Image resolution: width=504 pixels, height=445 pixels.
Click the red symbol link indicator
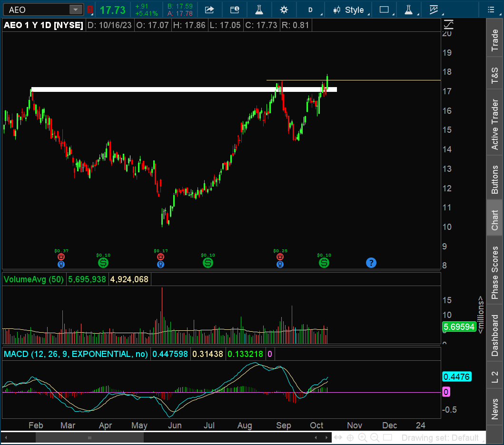90,10
